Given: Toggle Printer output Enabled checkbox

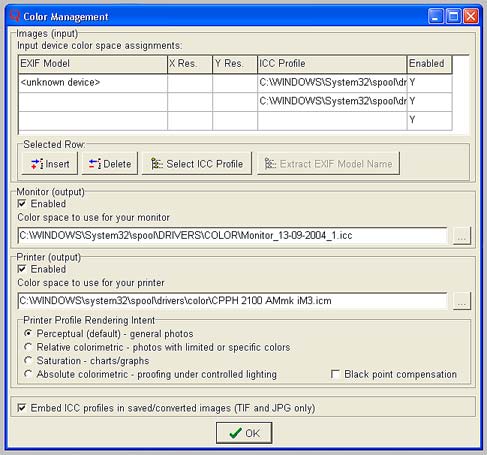Looking at the screenshot, I should (22, 269).
